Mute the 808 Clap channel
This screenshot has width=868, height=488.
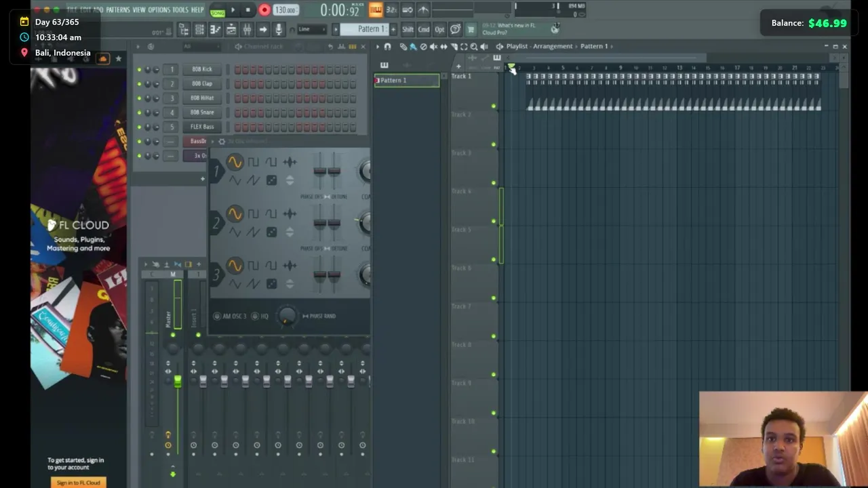click(x=140, y=83)
